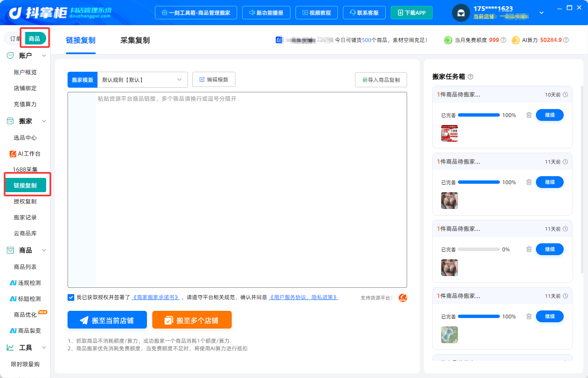
Task: Click into the product link paste area
Action: (237, 190)
